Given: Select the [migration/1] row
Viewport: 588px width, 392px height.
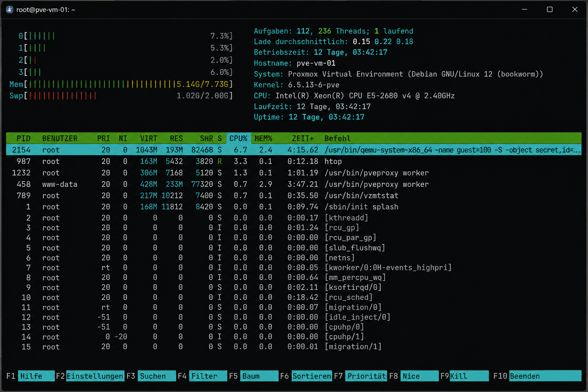Looking at the screenshot, I should click(294, 346).
